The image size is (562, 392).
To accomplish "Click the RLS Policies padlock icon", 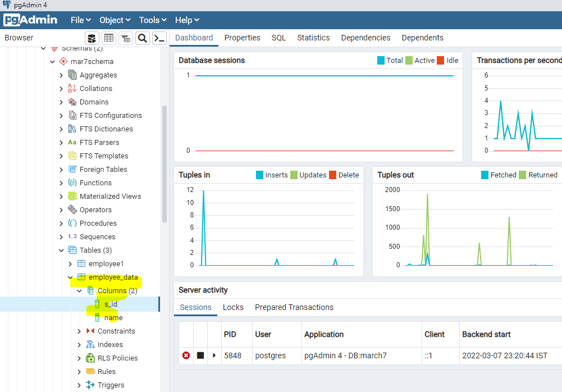I will pyautogui.click(x=90, y=358).
